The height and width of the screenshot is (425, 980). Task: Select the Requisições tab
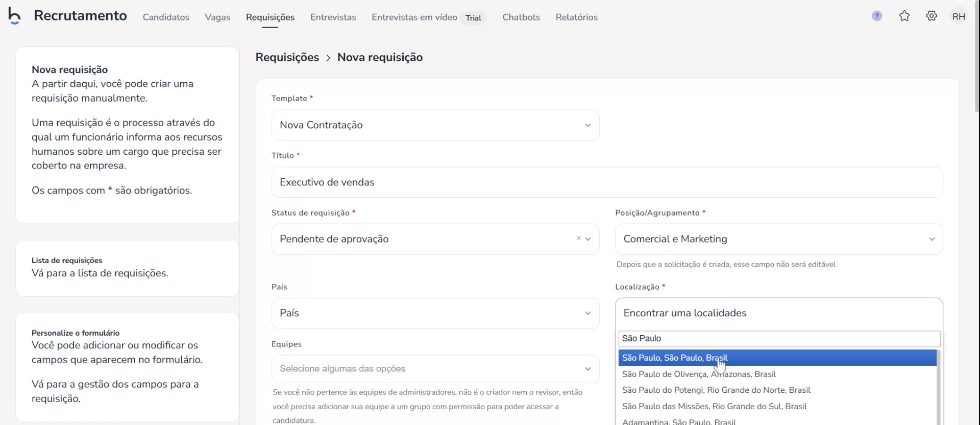click(x=270, y=17)
